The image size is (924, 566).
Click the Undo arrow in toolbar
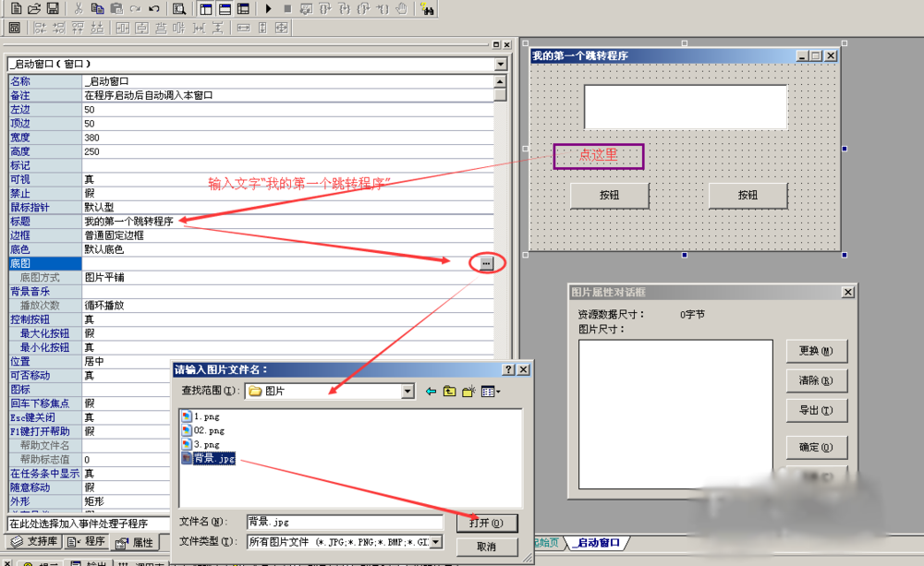tap(153, 8)
